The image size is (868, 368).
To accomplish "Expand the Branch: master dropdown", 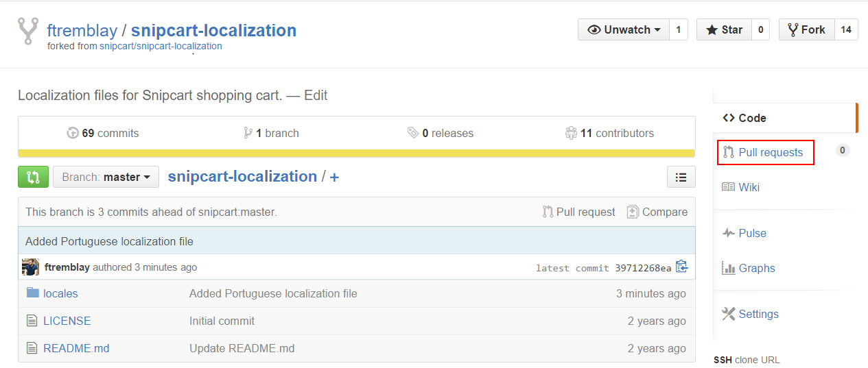I will pos(106,177).
